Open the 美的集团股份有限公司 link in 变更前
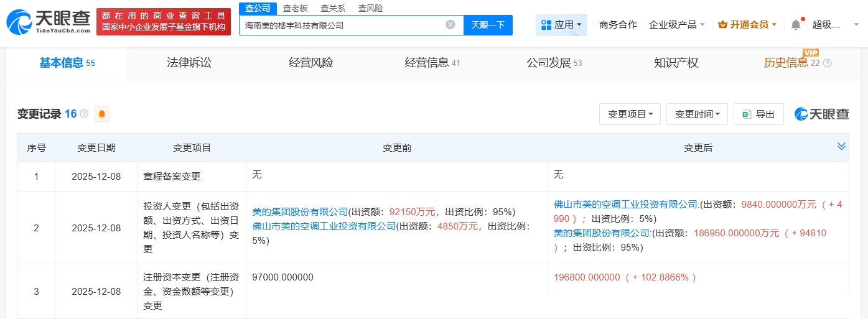The image size is (868, 319). coord(300,211)
